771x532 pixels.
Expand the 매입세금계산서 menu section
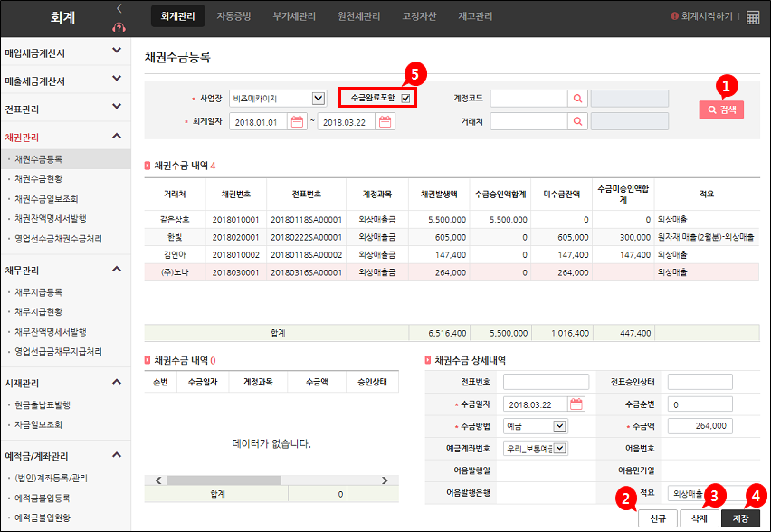(x=117, y=50)
